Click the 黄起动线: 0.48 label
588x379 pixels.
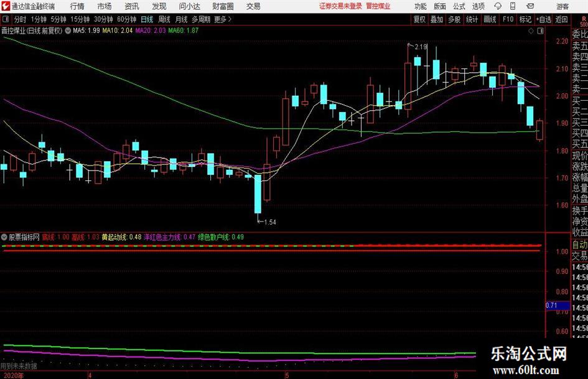coord(121,237)
